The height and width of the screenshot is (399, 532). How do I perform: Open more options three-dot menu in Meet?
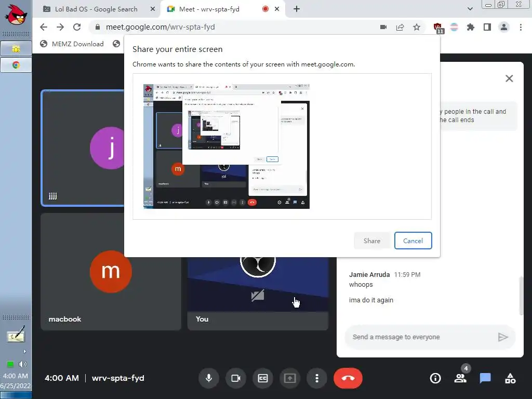pyautogui.click(x=317, y=378)
